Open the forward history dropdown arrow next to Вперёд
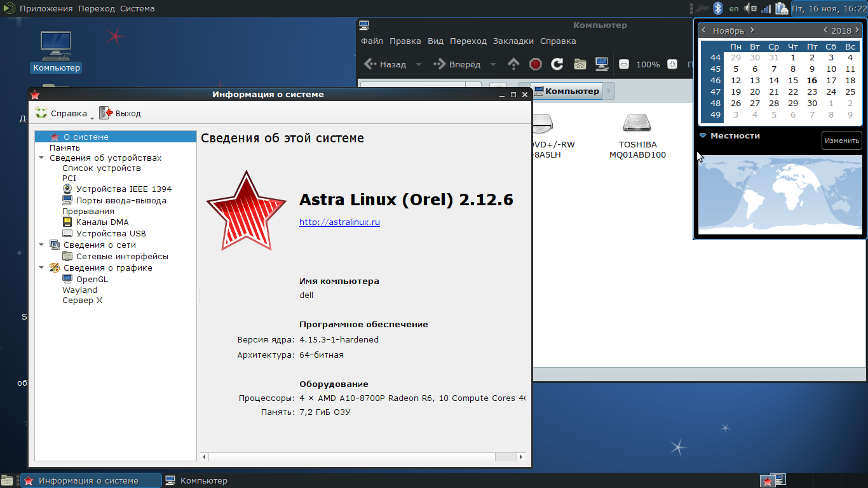This screenshot has height=488, width=868. coord(493,64)
